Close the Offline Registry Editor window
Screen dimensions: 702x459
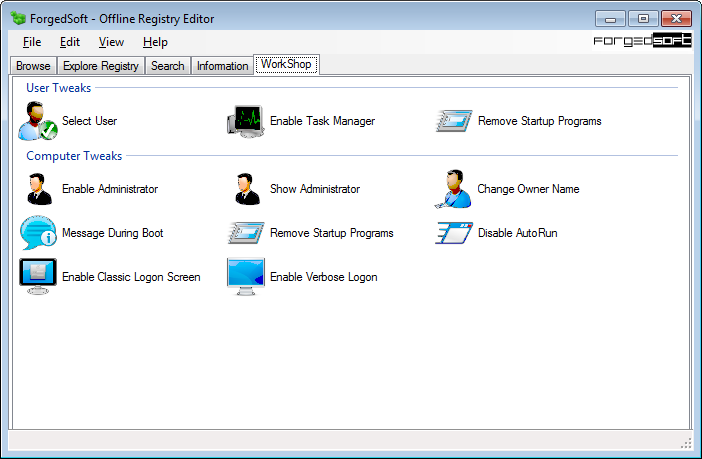click(x=676, y=19)
